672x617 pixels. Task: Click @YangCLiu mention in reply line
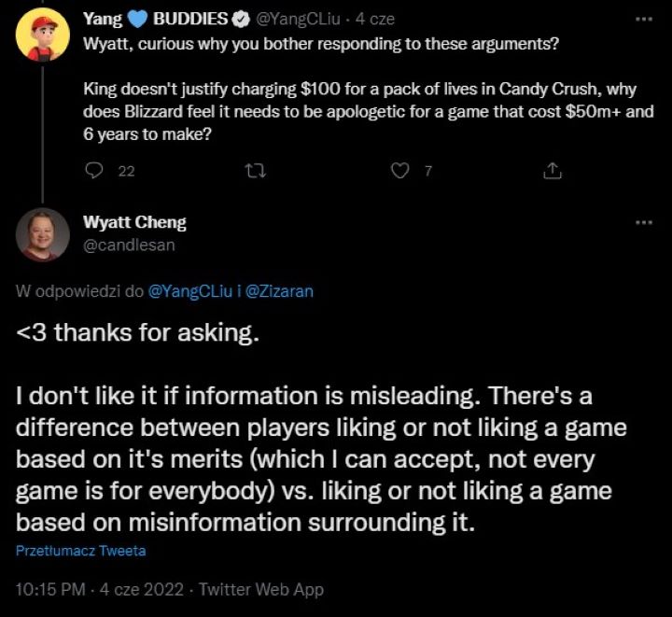(x=190, y=291)
